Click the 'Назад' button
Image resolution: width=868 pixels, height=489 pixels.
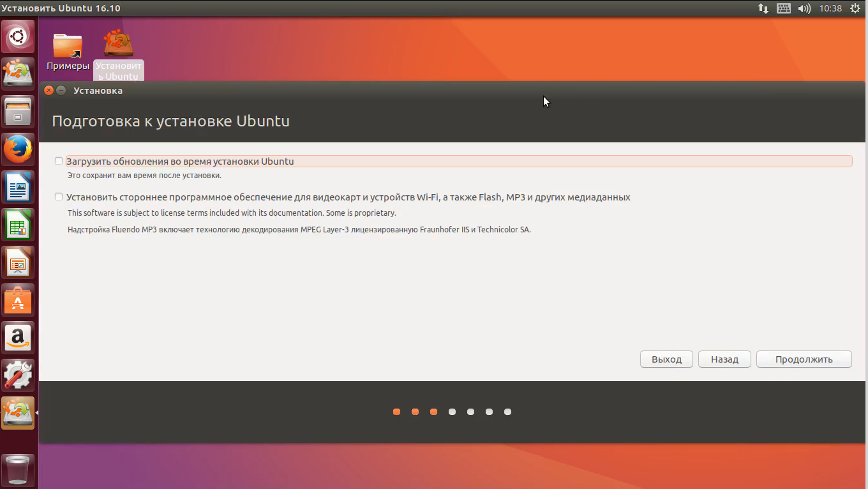pyautogui.click(x=724, y=359)
